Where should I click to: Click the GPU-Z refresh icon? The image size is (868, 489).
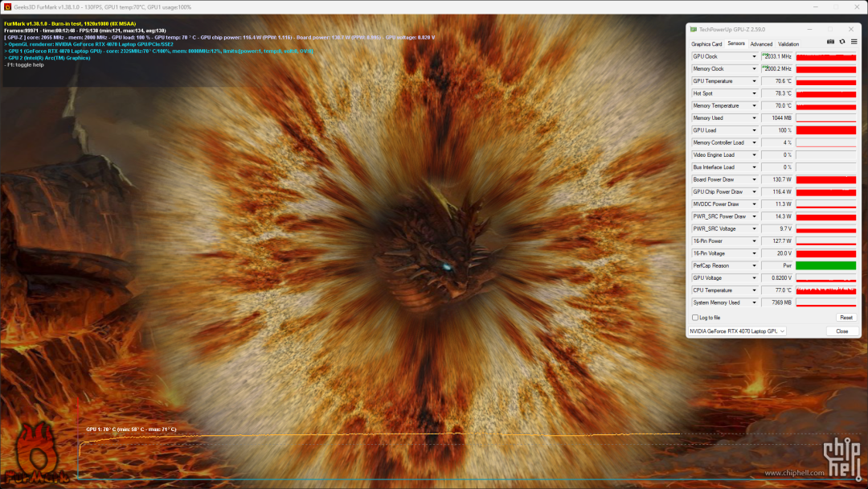842,42
